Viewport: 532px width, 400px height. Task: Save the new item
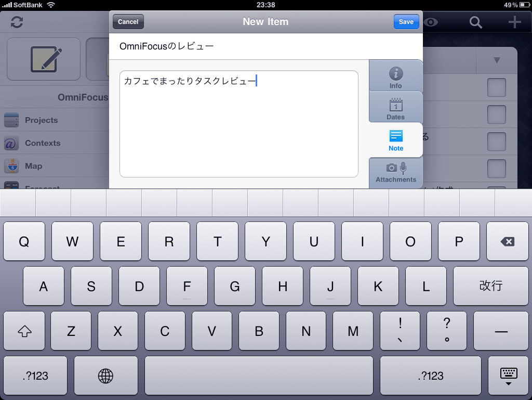coord(406,22)
